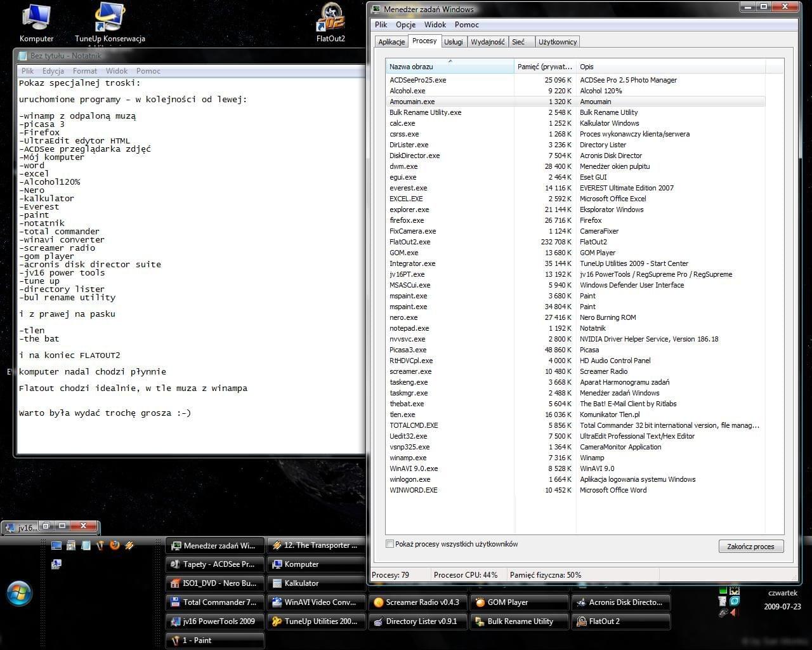Click the Show Desktop quick launch icon
This screenshot has width=812, height=650.
point(56,545)
